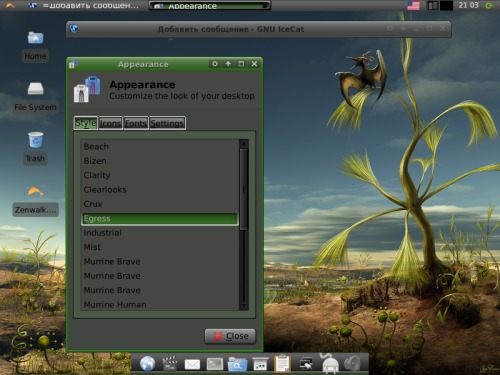Screen dimensions: 500x375
Task: Open the network connections icon in dock
Action: click(306, 364)
